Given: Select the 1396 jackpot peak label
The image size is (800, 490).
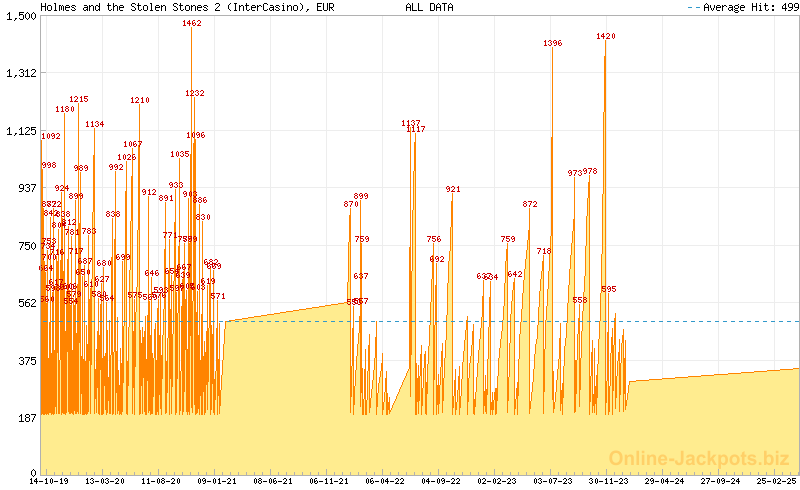Looking at the screenshot, I should tap(553, 43).
